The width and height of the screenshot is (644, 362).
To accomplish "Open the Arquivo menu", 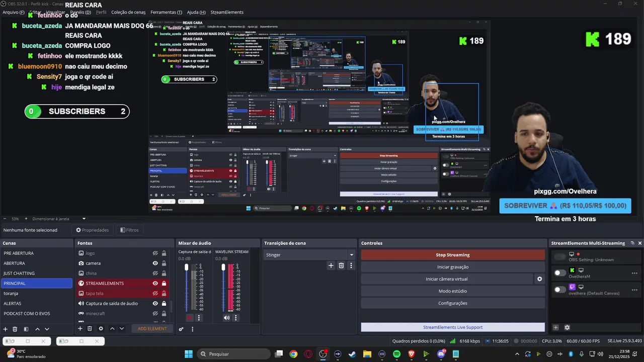I will [x=13, y=12].
